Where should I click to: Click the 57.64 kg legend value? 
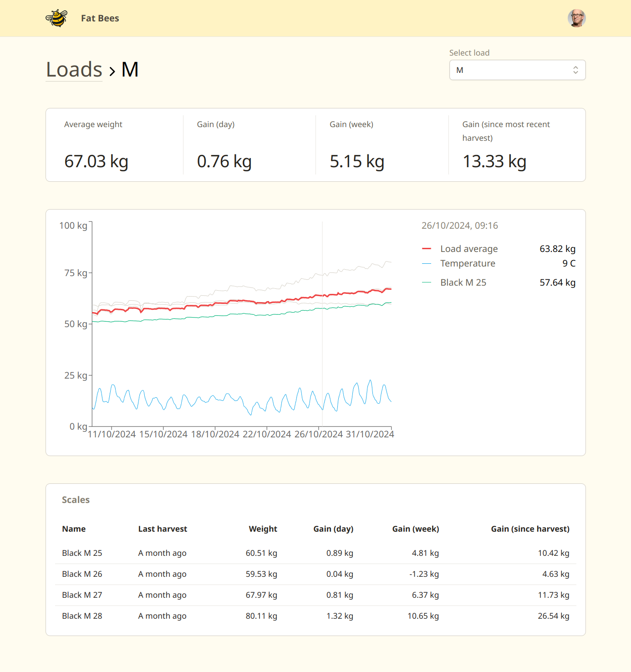(557, 282)
